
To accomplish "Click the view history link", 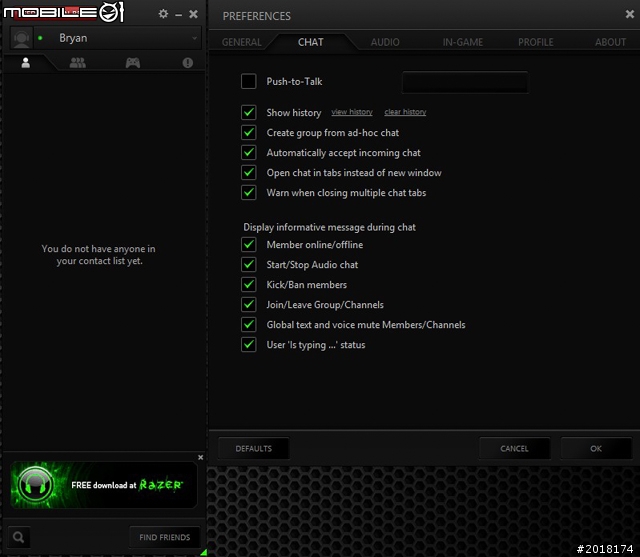I will [352, 112].
